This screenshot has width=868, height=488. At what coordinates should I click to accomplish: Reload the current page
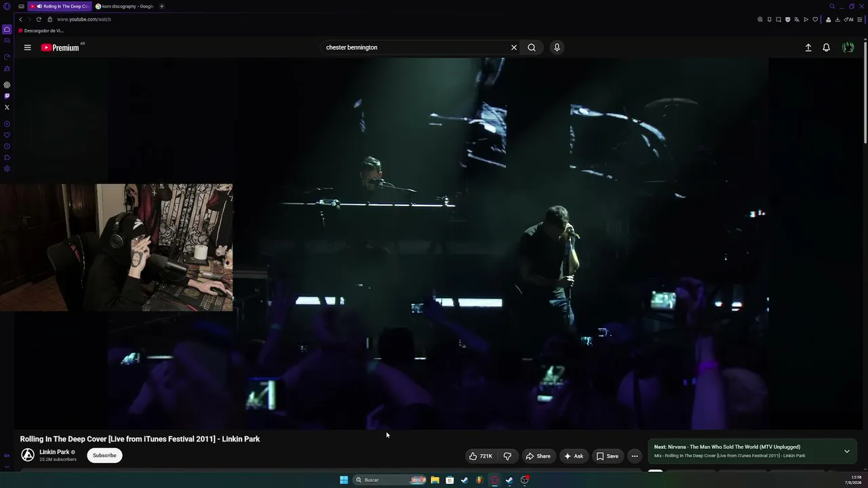pyautogui.click(x=39, y=19)
